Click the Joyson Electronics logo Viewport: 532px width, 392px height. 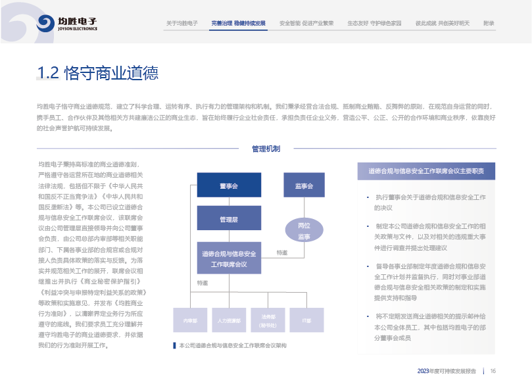tap(67, 24)
